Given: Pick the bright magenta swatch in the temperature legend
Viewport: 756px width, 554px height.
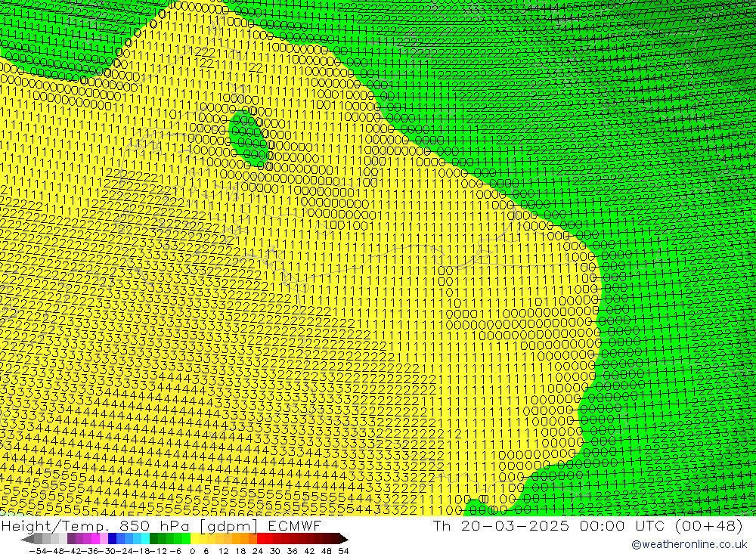Looking at the screenshot, I should pyautogui.click(x=96, y=539).
